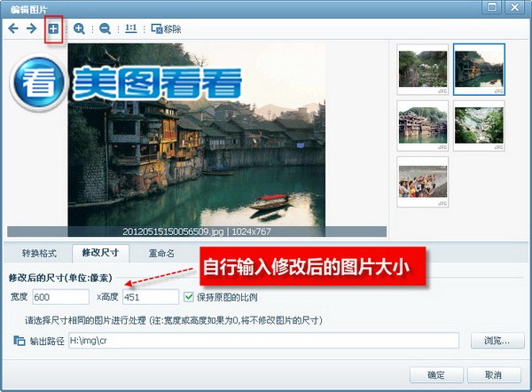Click the 宽度 width input field
Screen dimensions: 532x392
(x=61, y=297)
